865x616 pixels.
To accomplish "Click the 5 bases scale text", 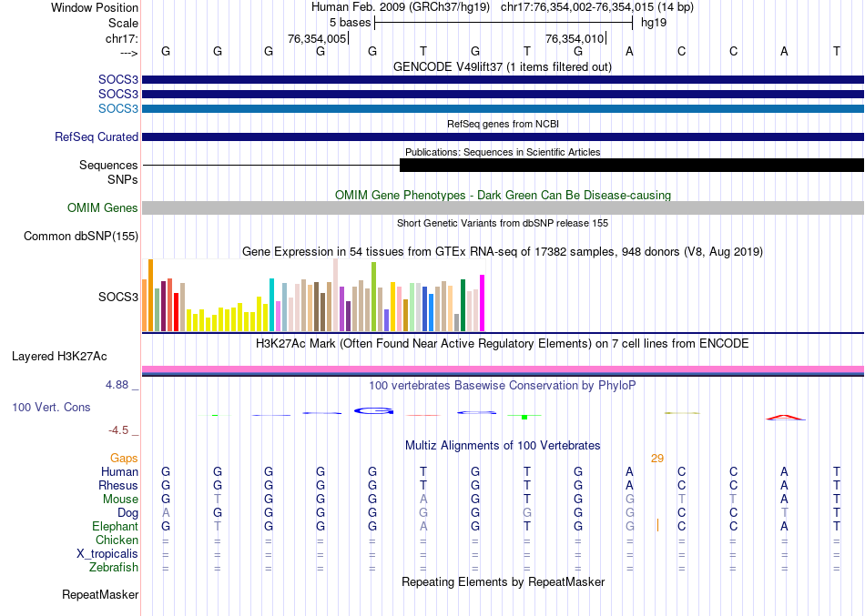I will click(x=351, y=23).
